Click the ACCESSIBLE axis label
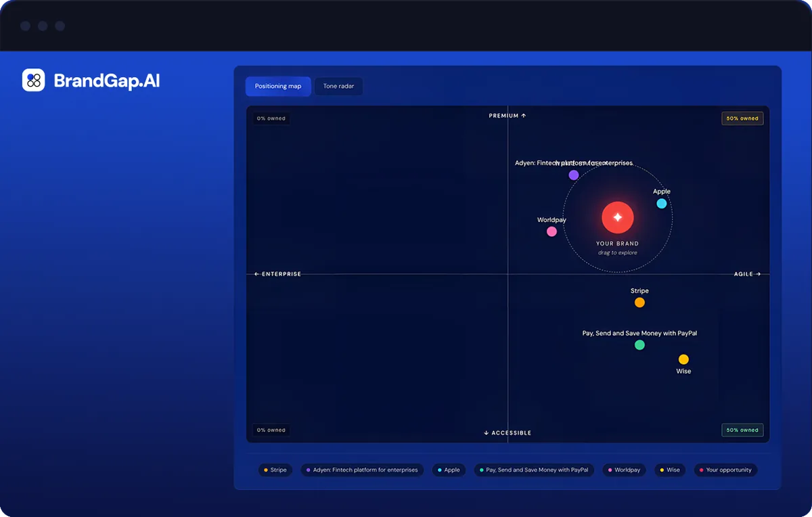Image resolution: width=812 pixels, height=517 pixels. 507,433
